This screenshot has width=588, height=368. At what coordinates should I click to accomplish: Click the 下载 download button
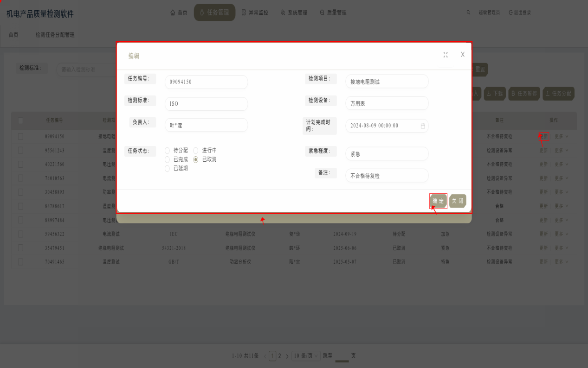(x=494, y=93)
